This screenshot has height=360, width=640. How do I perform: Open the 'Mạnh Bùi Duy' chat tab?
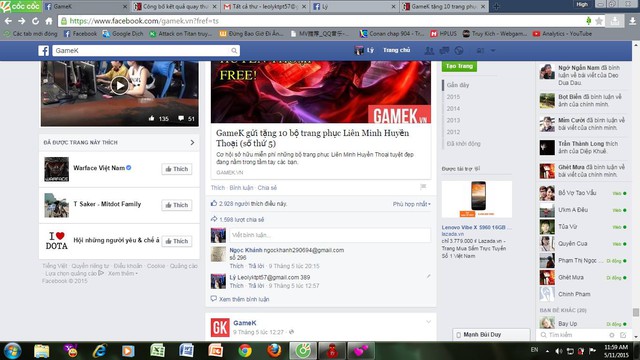[491, 335]
